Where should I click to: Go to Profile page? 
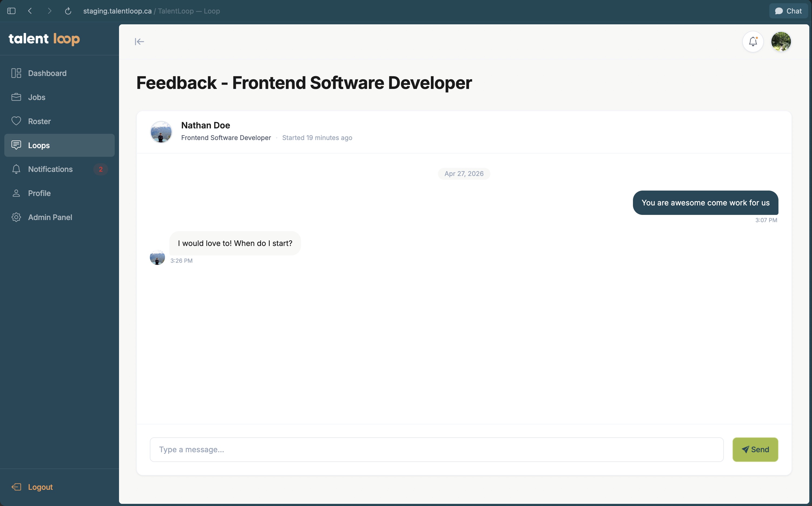39,193
